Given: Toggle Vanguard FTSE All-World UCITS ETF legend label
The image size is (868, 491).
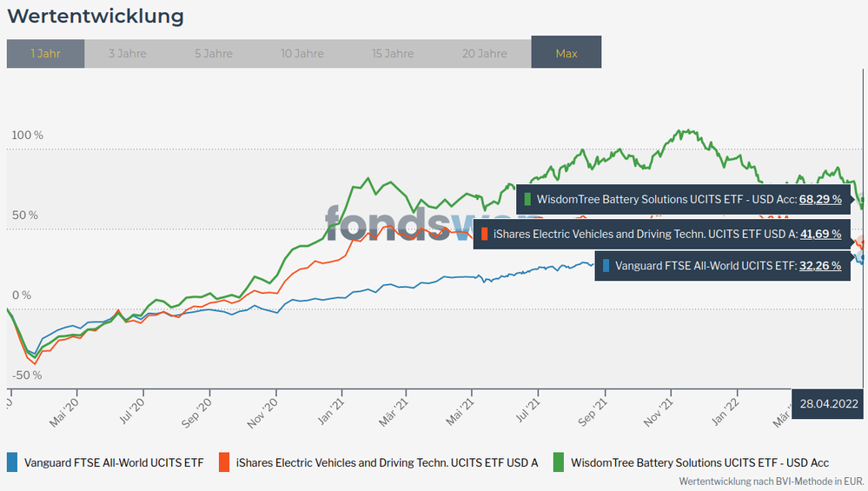Looking at the screenshot, I should tap(114, 462).
